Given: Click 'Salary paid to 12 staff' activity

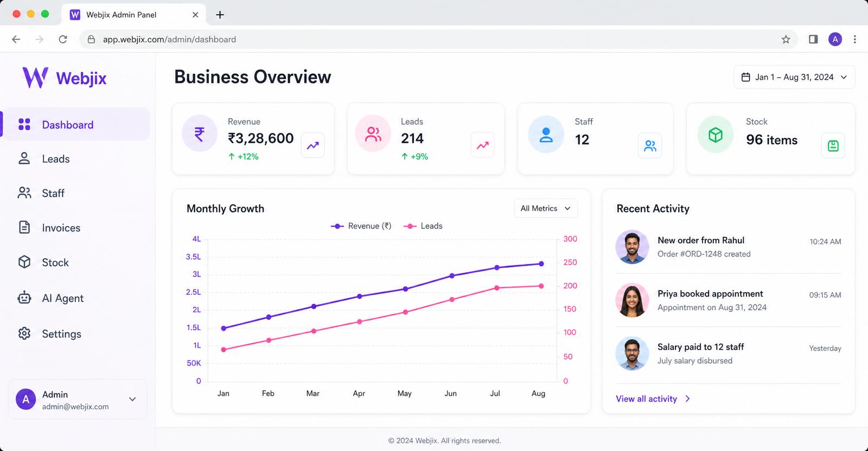Looking at the screenshot, I should (x=700, y=347).
